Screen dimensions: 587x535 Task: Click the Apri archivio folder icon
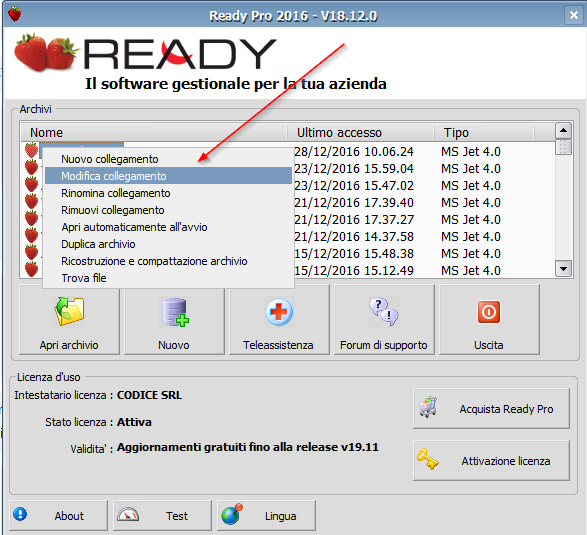[70, 311]
